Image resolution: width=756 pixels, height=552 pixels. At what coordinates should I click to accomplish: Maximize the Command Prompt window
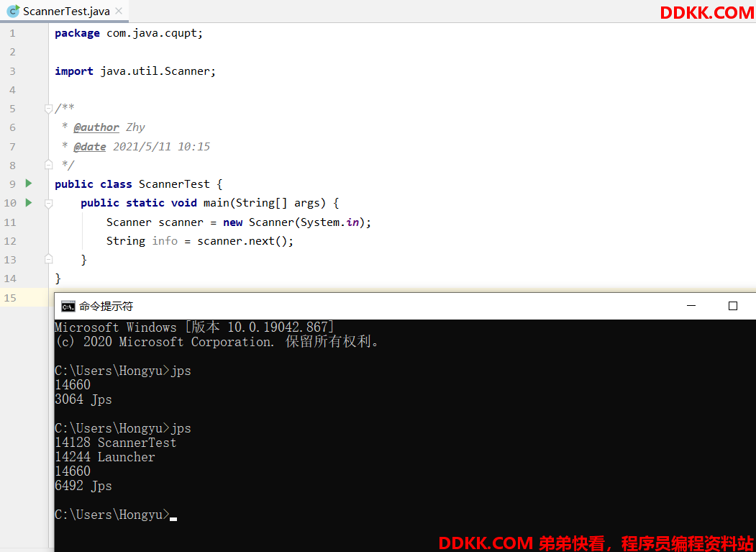pyautogui.click(x=732, y=306)
